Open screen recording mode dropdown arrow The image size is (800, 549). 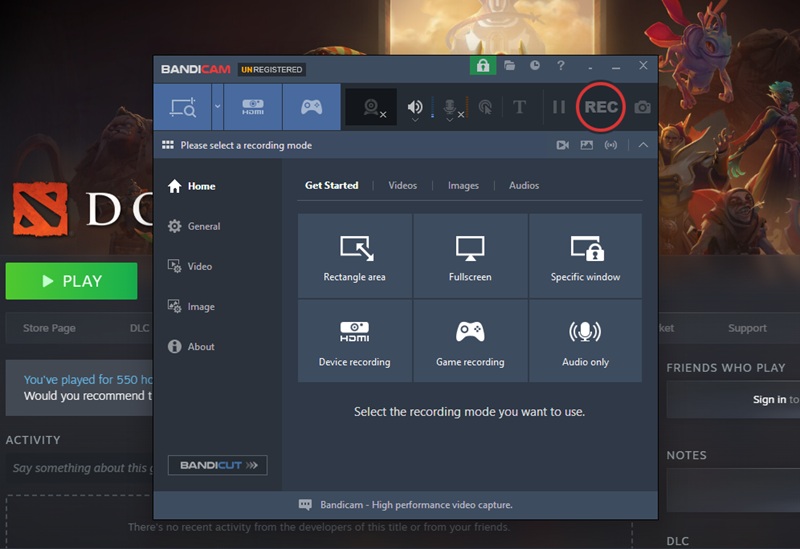click(x=218, y=107)
